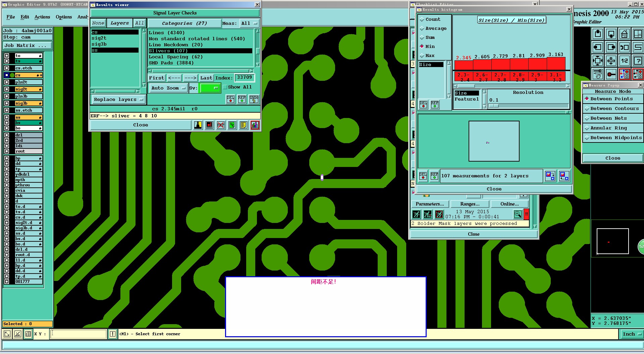Click the Ranges... button in Checklist Editor
644x354 pixels.
pyautogui.click(x=470, y=204)
